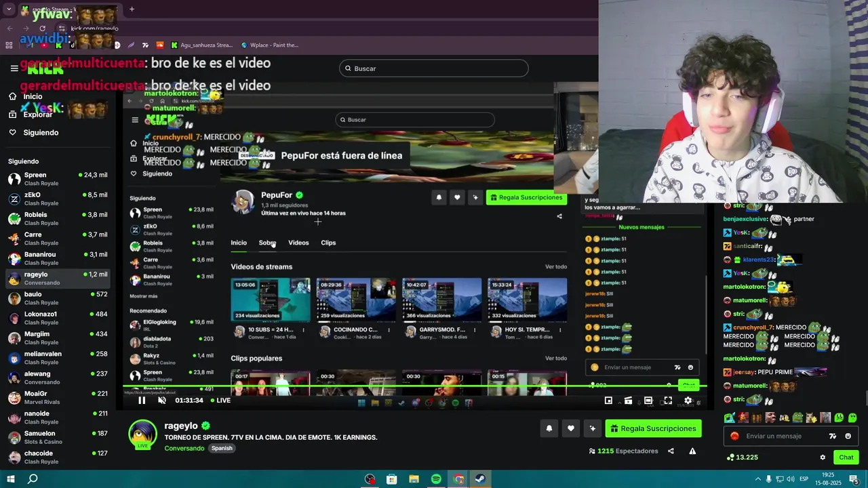868x488 pixels.
Task: Open 7TV emote icon in chat input
Action: (x=833, y=436)
